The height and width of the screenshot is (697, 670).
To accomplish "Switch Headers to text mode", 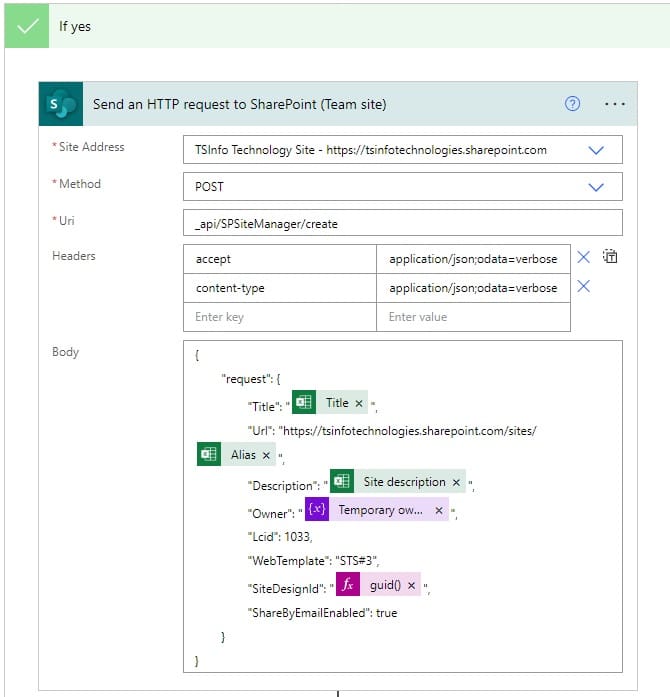I will tap(610, 256).
